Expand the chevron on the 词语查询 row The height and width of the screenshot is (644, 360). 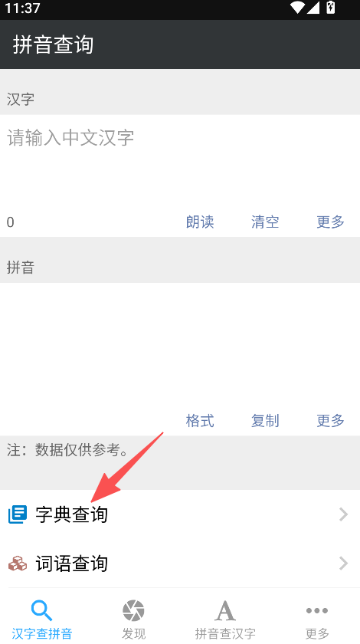[344, 563]
